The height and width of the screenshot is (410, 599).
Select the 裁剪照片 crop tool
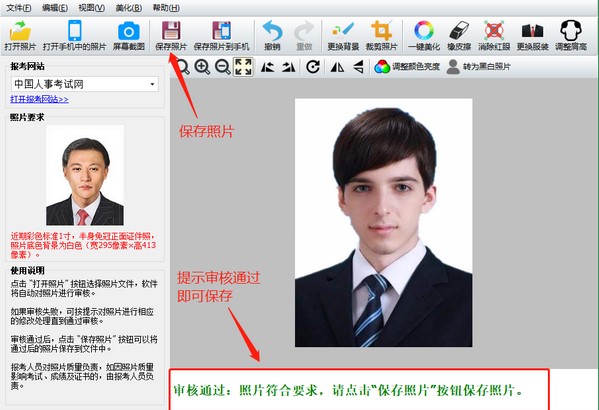pos(381,35)
